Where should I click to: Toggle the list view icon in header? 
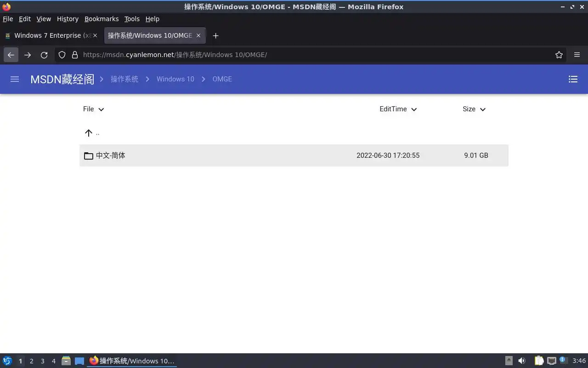573,79
